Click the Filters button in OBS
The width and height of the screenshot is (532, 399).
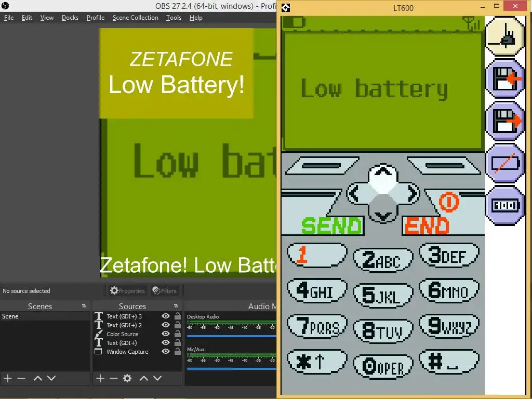pos(165,291)
